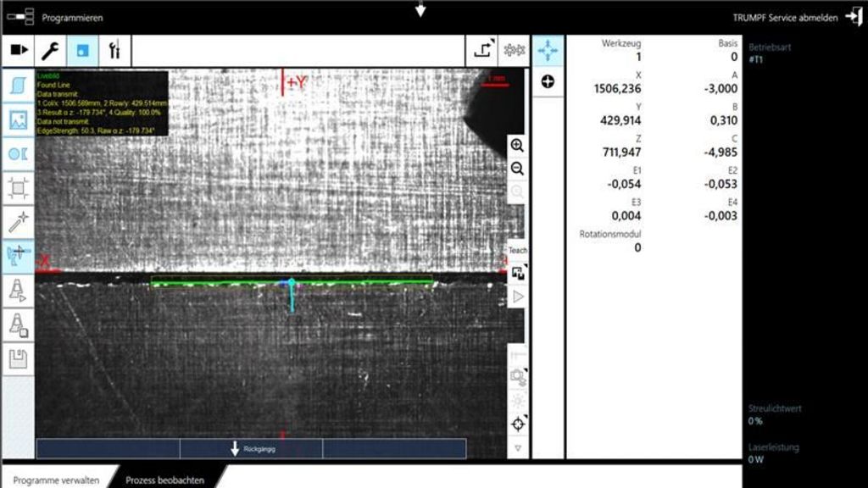The width and height of the screenshot is (868, 488).
Task: Select the greyed gear chain icon
Action: (x=515, y=50)
